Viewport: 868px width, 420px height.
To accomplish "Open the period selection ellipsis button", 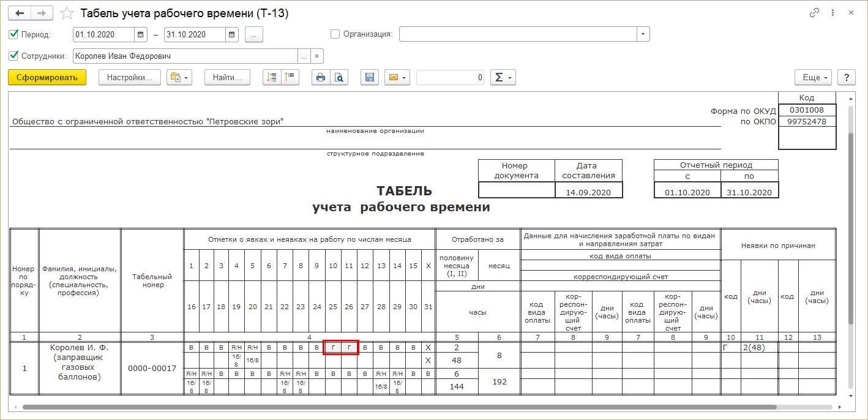I will tap(254, 34).
